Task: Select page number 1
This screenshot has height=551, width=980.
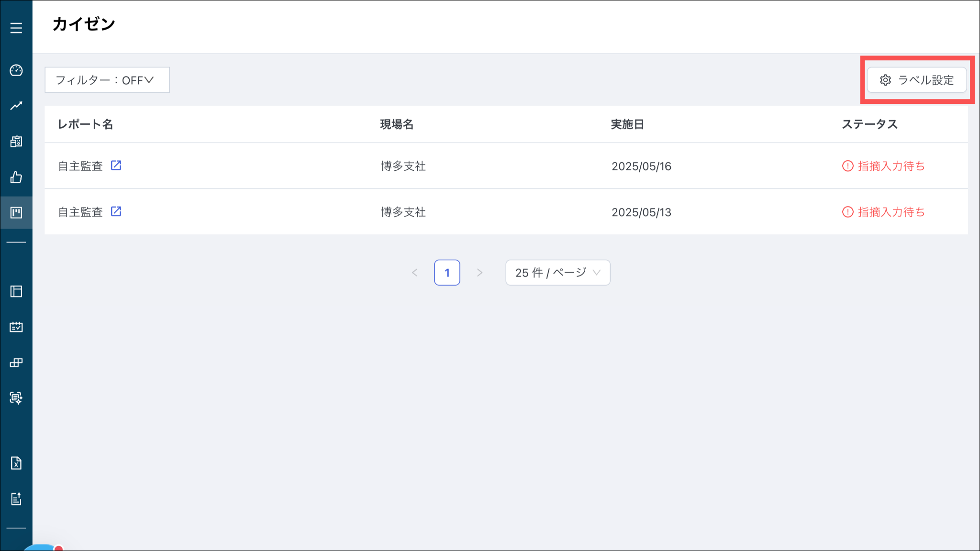Action: (447, 273)
